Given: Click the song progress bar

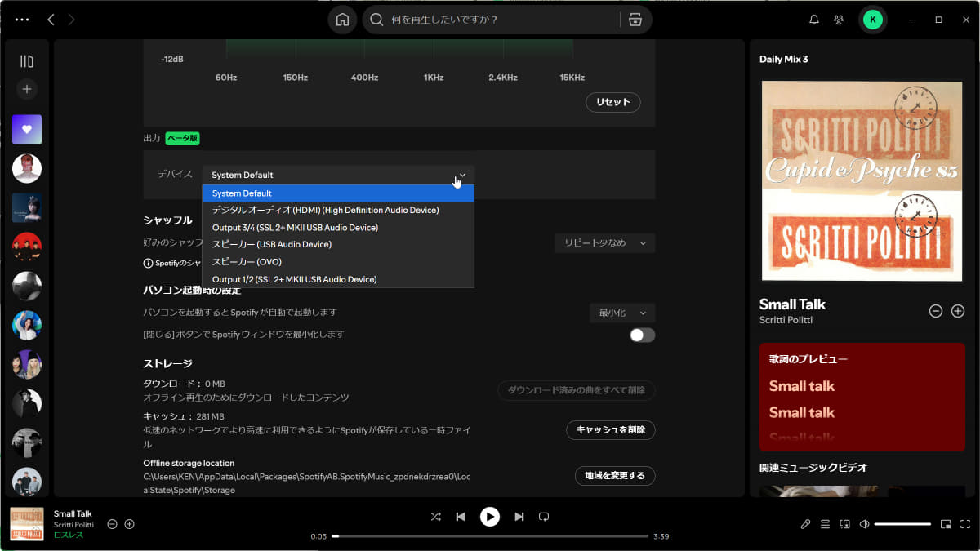Looking at the screenshot, I should click(x=489, y=536).
